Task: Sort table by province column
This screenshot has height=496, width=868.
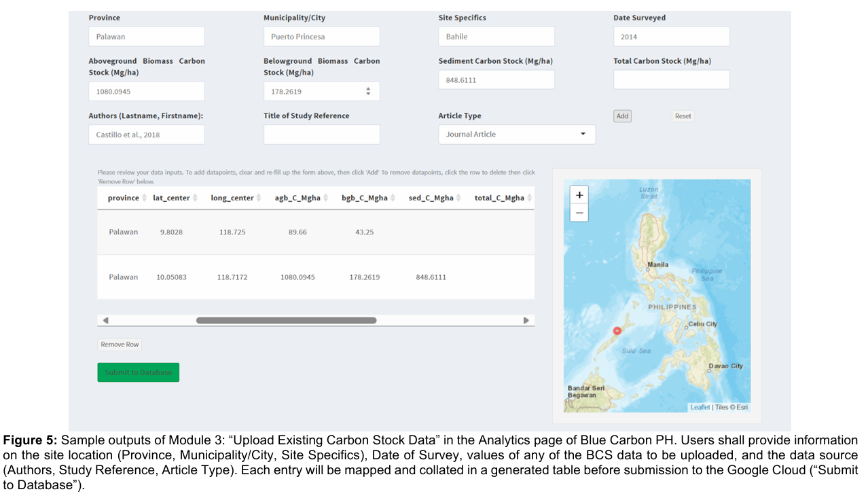Action: [x=123, y=198]
